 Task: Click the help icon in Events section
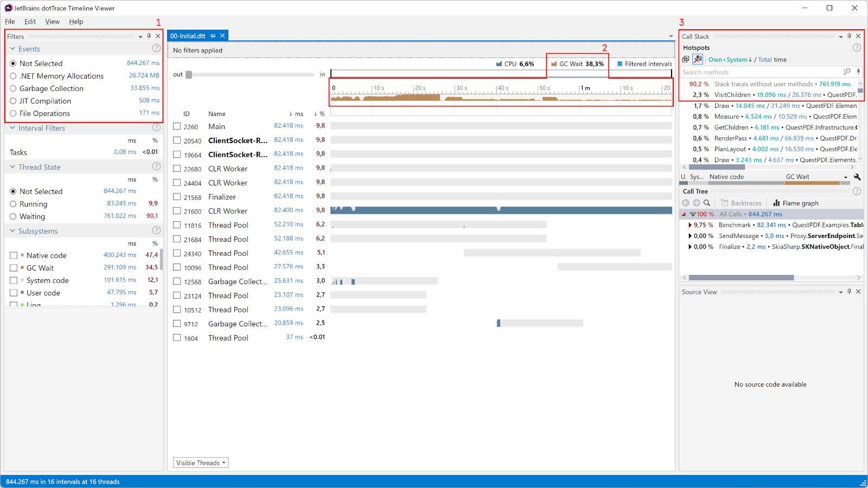tap(156, 48)
